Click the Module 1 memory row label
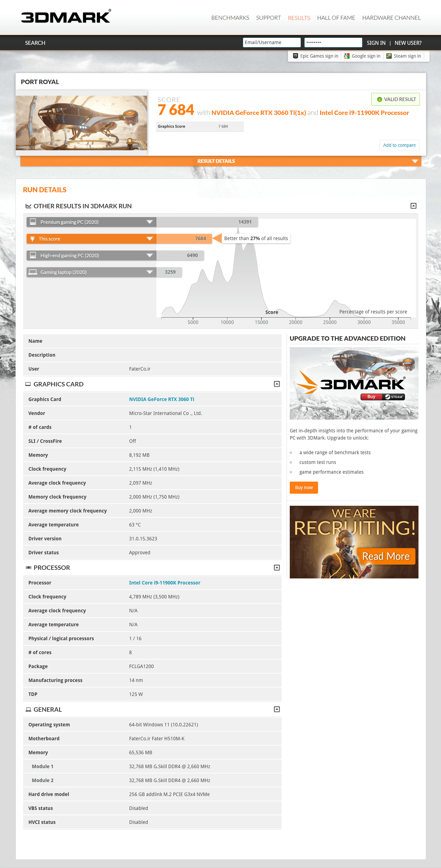Viewport: 441px width, 868px height. (x=42, y=767)
